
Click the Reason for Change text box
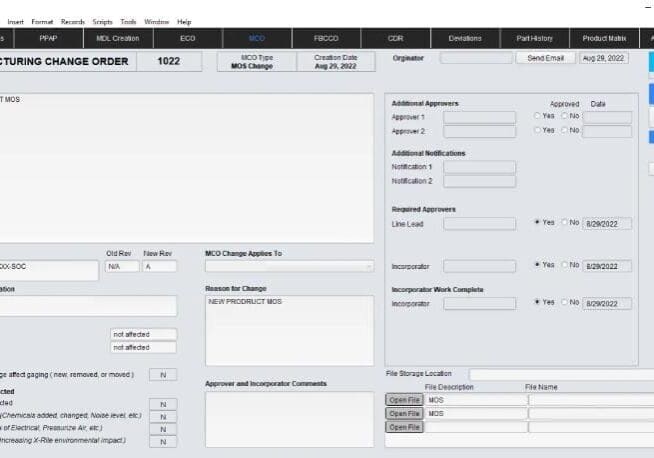tap(289, 330)
